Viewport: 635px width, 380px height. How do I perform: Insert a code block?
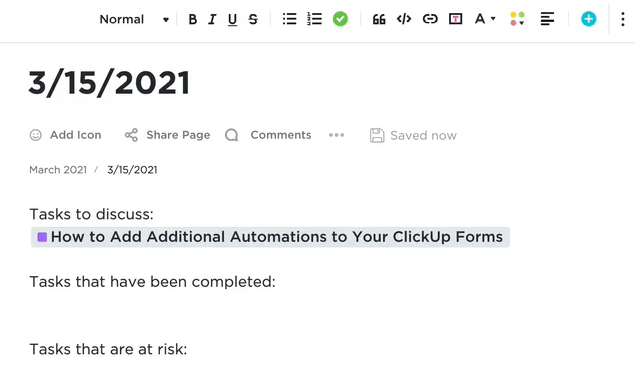click(404, 19)
